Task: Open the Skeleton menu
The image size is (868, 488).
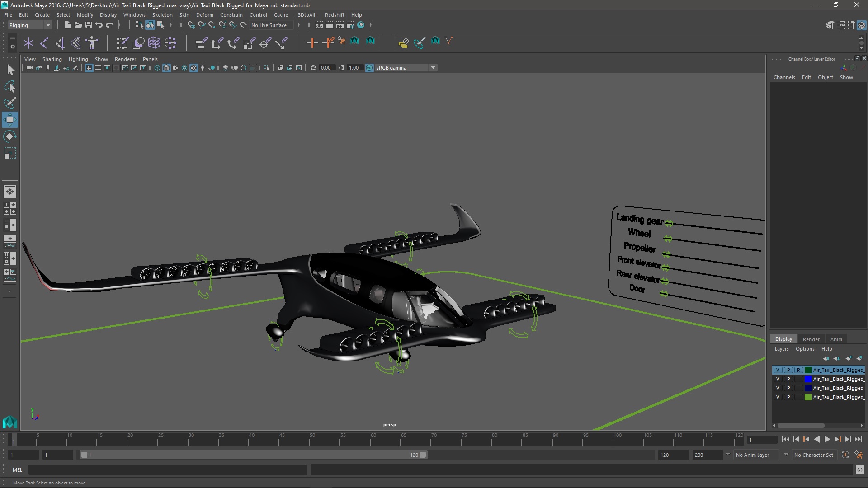Action: [162, 15]
